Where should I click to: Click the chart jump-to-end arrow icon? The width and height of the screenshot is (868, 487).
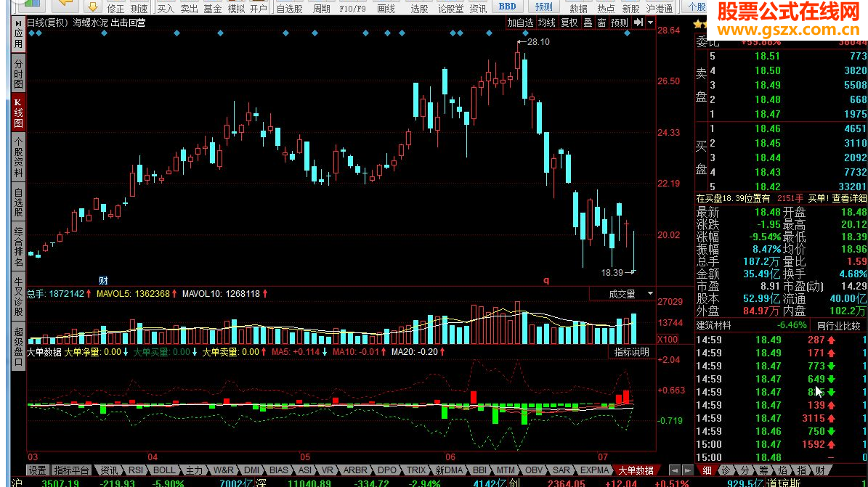(638, 22)
